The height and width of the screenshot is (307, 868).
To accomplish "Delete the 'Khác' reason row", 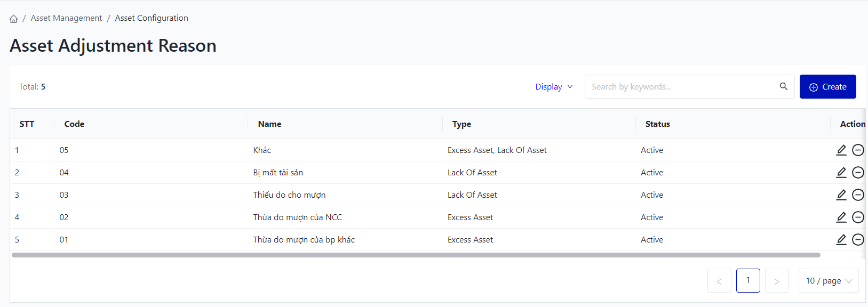I will [858, 150].
